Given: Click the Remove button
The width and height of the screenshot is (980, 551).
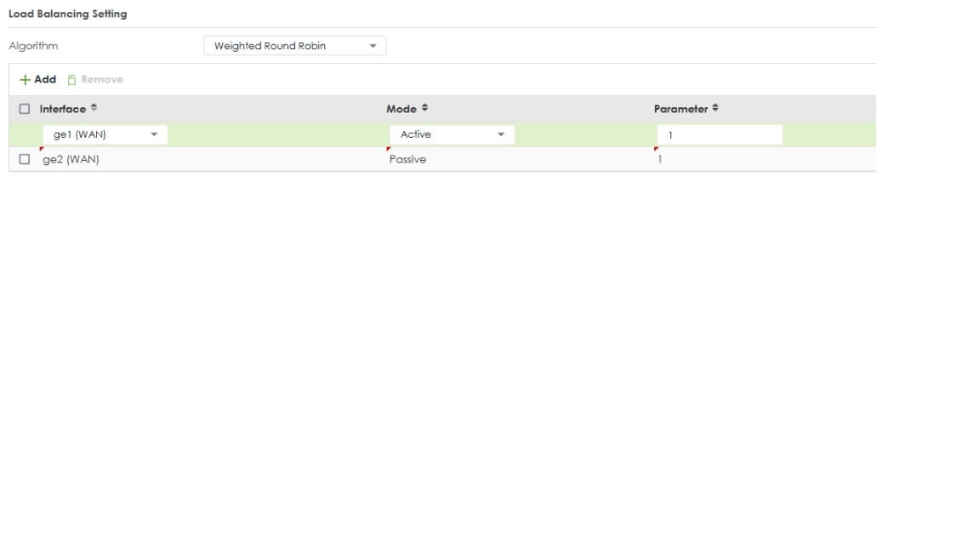Looking at the screenshot, I should [x=95, y=79].
